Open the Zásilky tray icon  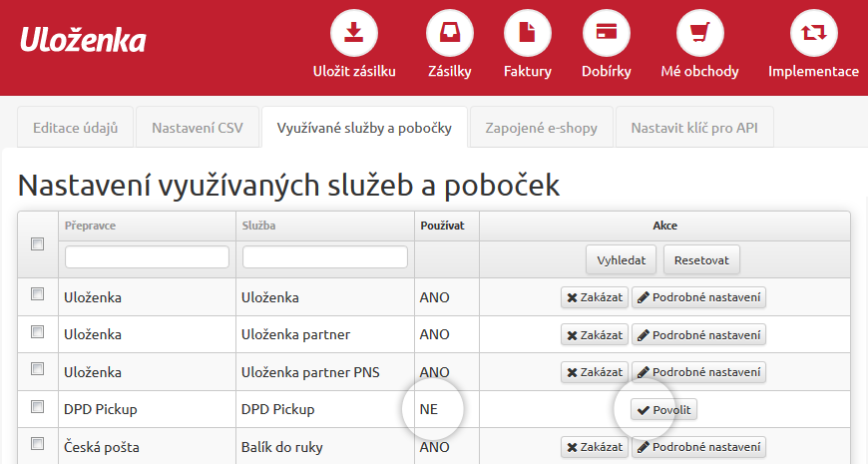tap(450, 33)
